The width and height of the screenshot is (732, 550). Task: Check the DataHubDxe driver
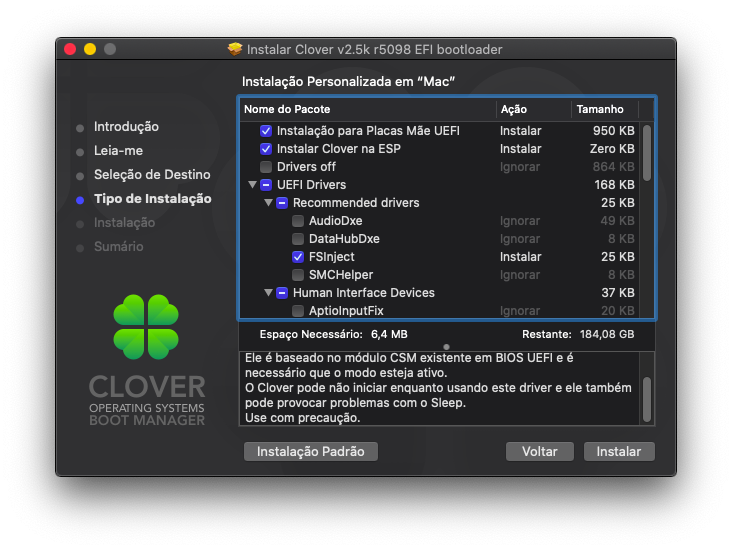click(x=298, y=239)
